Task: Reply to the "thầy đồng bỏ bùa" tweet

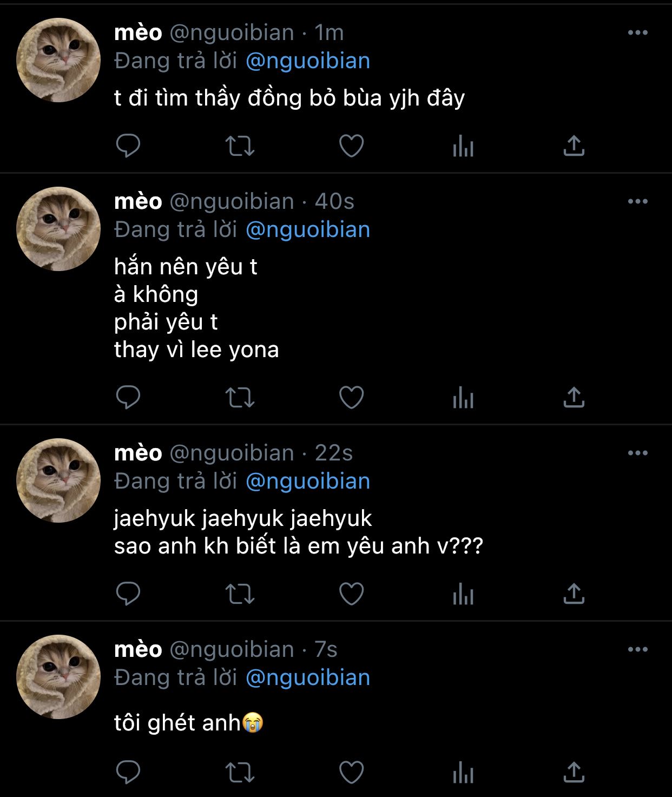Action: click(128, 146)
